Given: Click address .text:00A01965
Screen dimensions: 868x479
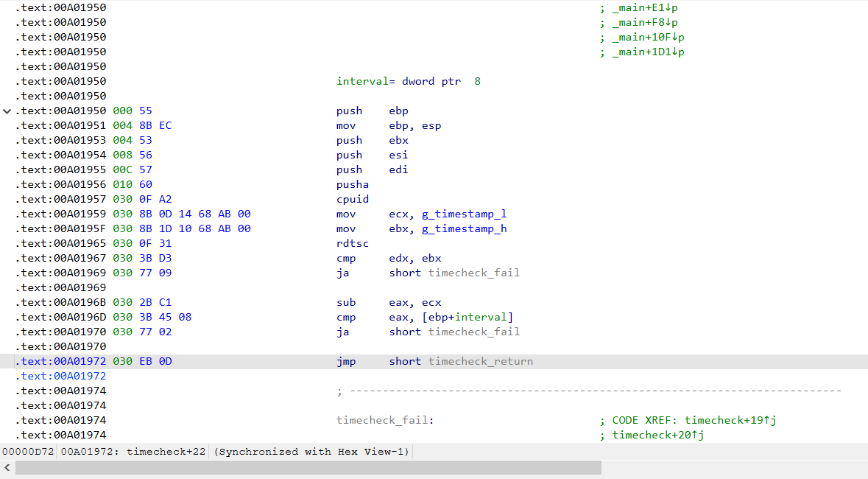Looking at the screenshot, I should click(61, 243).
